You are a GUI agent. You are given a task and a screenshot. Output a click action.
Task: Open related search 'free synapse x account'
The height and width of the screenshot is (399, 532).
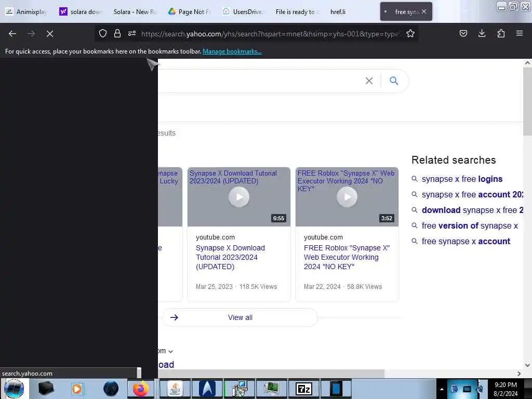pyautogui.click(x=465, y=241)
